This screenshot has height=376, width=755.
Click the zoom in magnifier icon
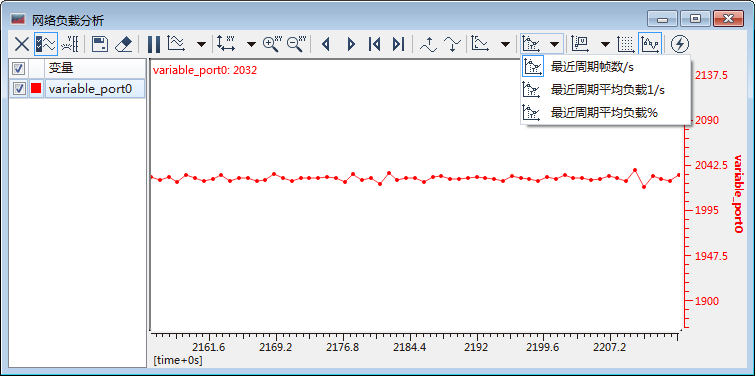click(x=272, y=44)
